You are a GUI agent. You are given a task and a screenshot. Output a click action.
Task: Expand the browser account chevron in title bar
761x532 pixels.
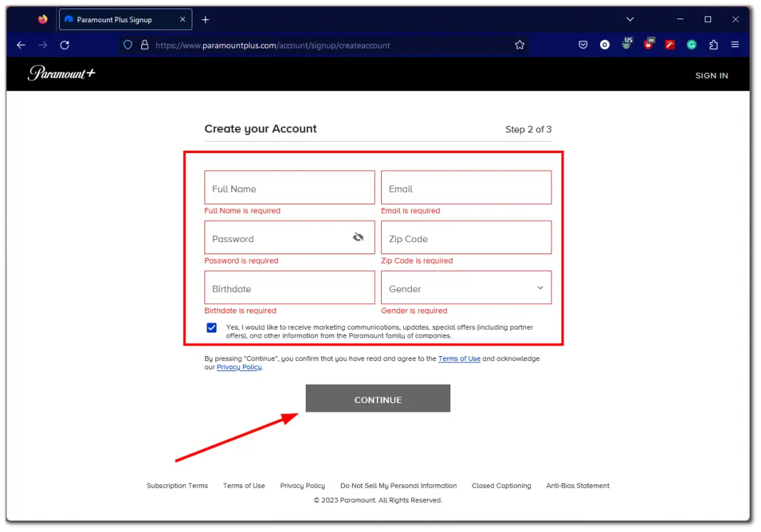629,19
